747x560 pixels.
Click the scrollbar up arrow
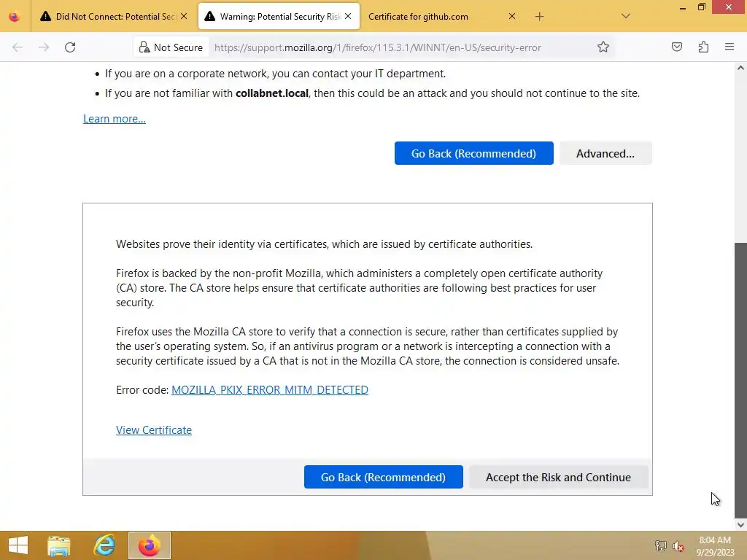740,68
